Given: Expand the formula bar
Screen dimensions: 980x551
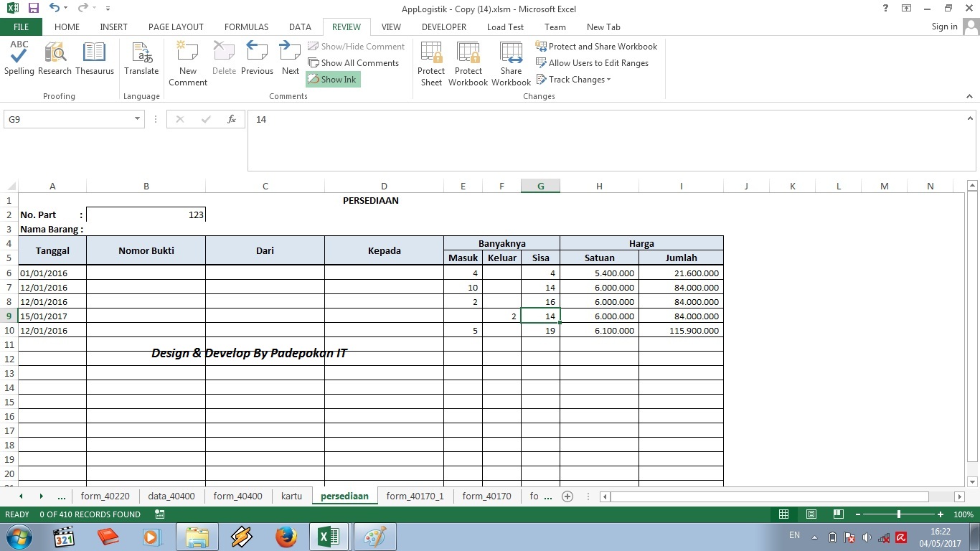Looking at the screenshot, I should tap(971, 119).
